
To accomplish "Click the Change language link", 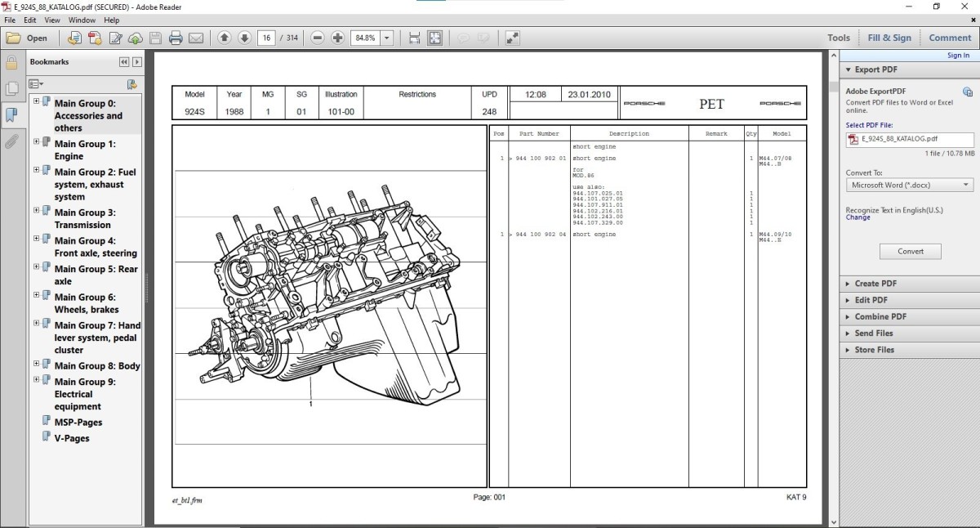I will [858, 217].
